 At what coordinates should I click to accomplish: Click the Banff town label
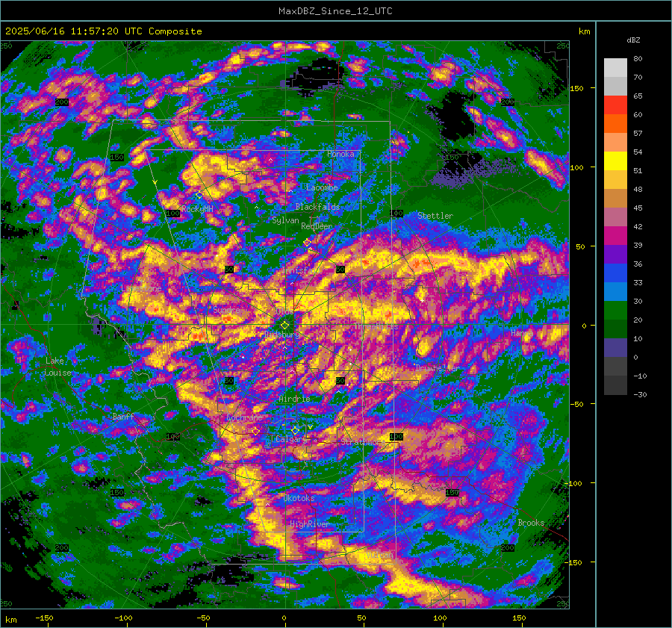pyautogui.click(x=123, y=416)
